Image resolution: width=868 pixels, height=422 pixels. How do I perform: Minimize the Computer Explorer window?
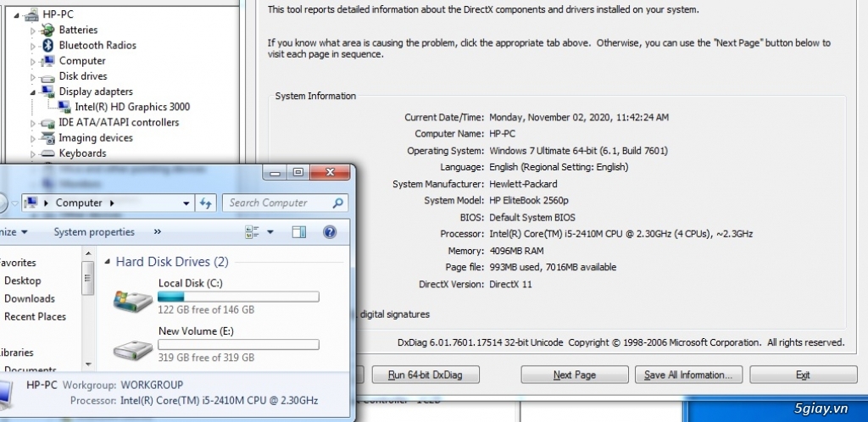pos(275,173)
